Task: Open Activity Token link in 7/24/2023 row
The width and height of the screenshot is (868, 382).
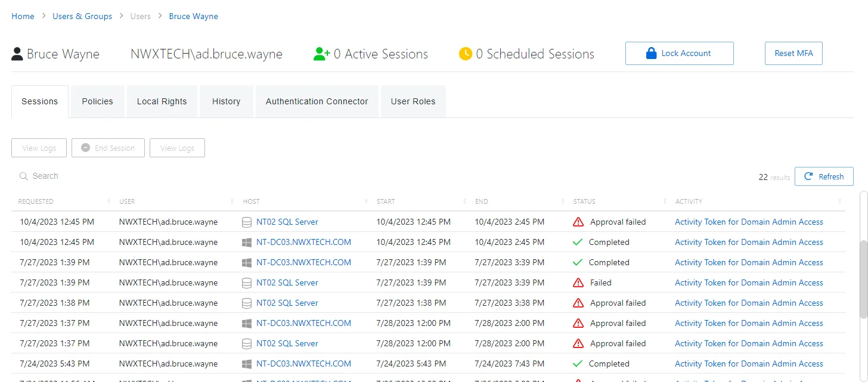Action: coord(749,364)
